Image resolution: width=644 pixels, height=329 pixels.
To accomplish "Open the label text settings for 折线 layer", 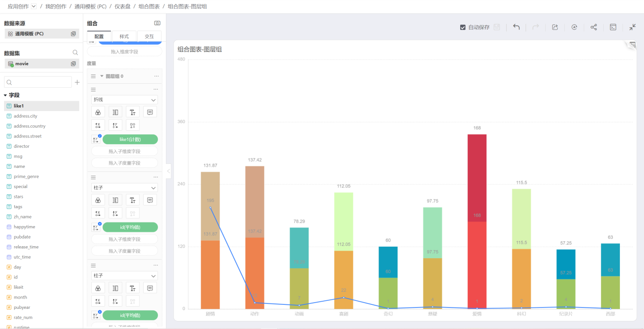I will [x=132, y=112].
